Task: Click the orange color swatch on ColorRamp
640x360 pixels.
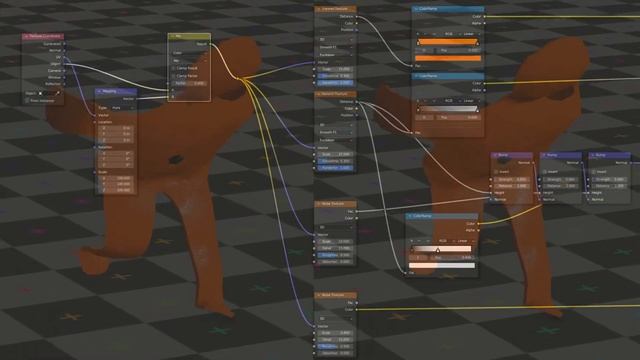Action: pos(448,58)
